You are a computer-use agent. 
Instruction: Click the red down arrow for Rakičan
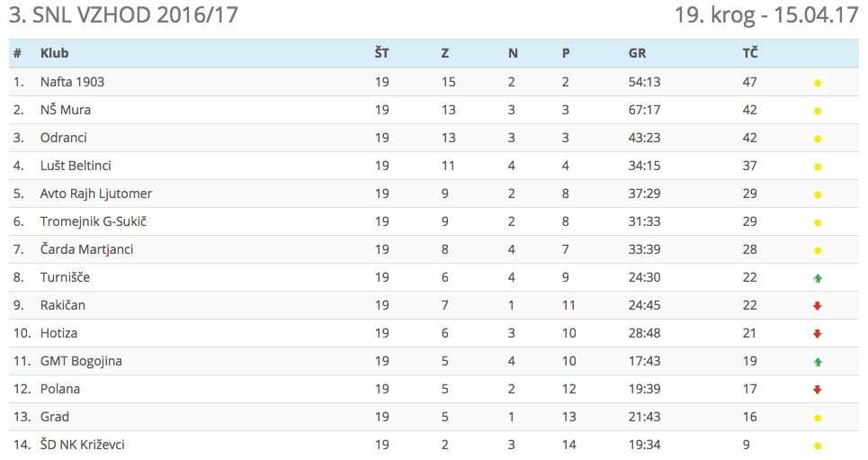pos(818,306)
